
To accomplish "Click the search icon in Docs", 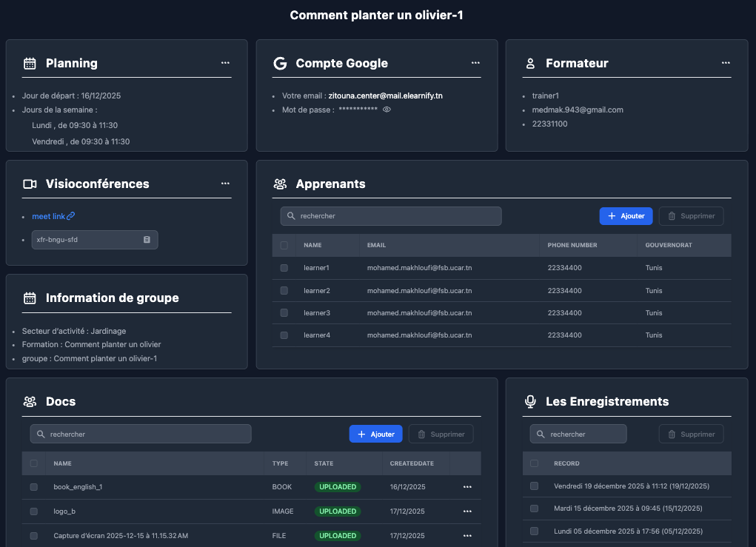I will [41, 434].
